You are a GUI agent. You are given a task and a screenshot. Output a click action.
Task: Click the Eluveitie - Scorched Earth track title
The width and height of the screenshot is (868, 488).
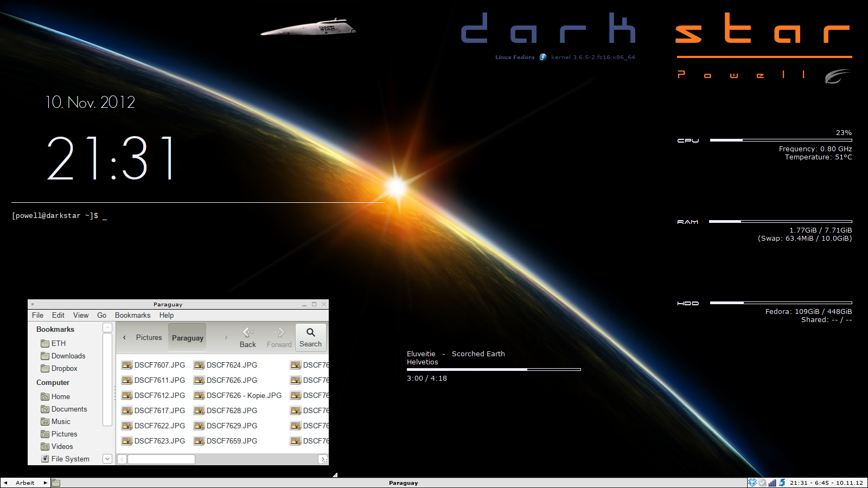456,354
